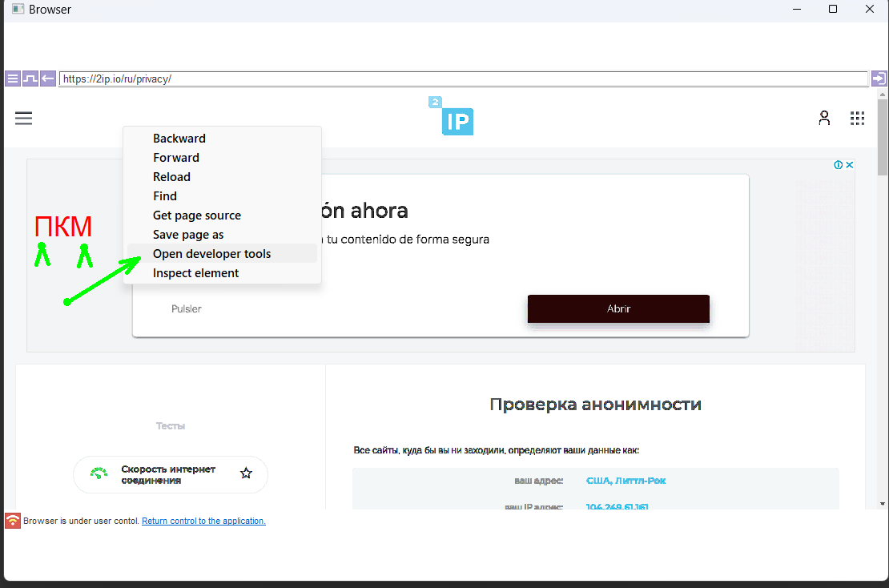Choose "Inspect element" in context menu
The image size is (889, 588).
(196, 273)
